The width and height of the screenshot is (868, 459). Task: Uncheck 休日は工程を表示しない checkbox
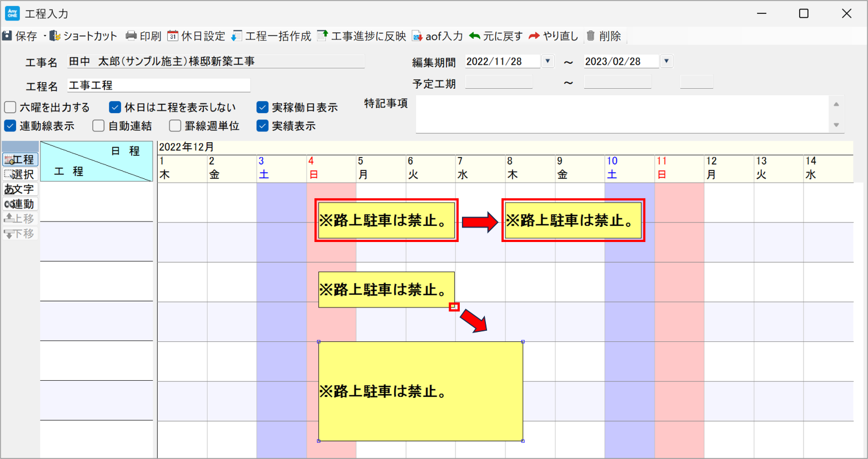click(115, 107)
